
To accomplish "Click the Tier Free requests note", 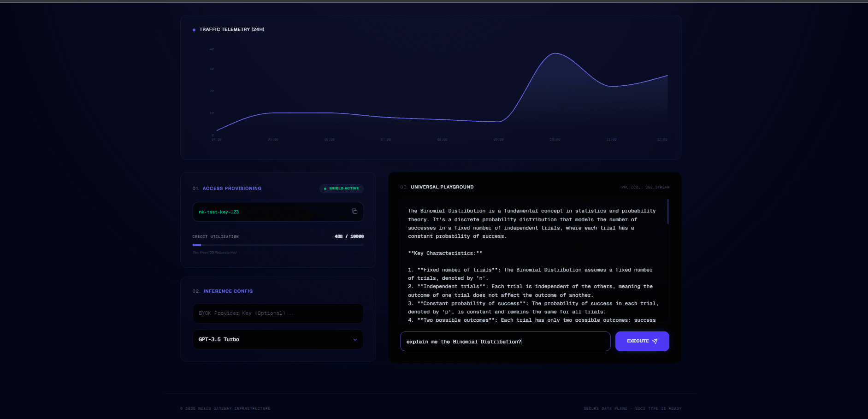I will point(214,253).
